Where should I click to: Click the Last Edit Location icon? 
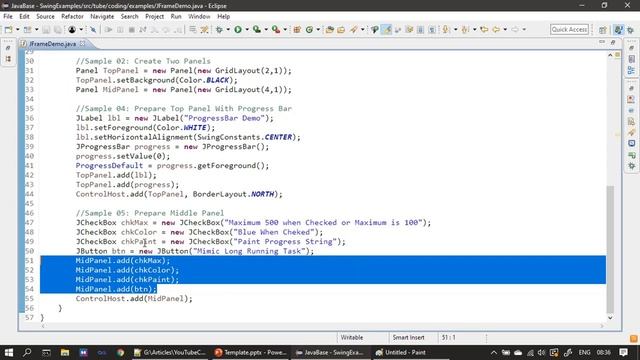tap(484, 29)
